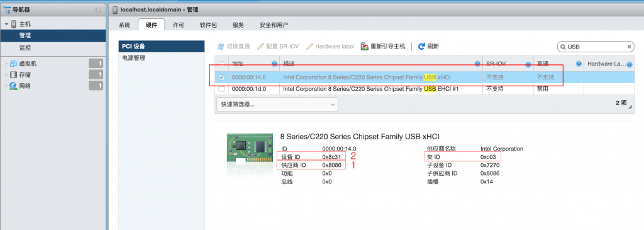Viewport: 644px width, 230px height.
Task: Open the 描述 column header dropdown arrow
Action: tap(477, 64)
